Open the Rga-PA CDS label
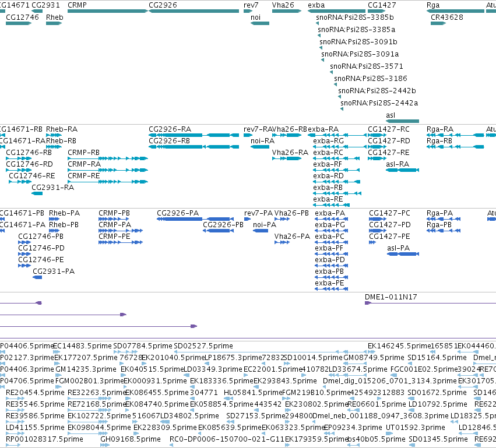 click(x=439, y=213)
